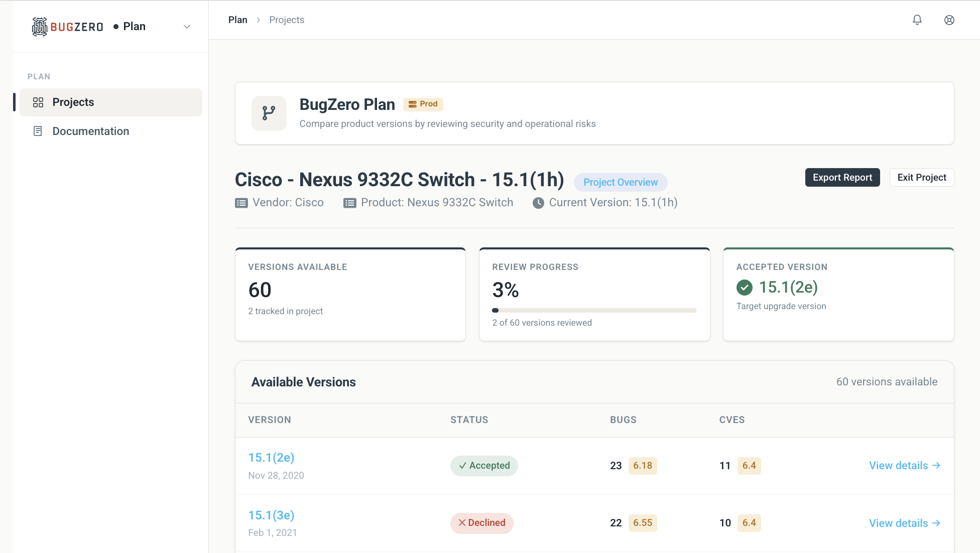980x553 pixels.
Task: Click the Exit Project button
Action: [922, 178]
